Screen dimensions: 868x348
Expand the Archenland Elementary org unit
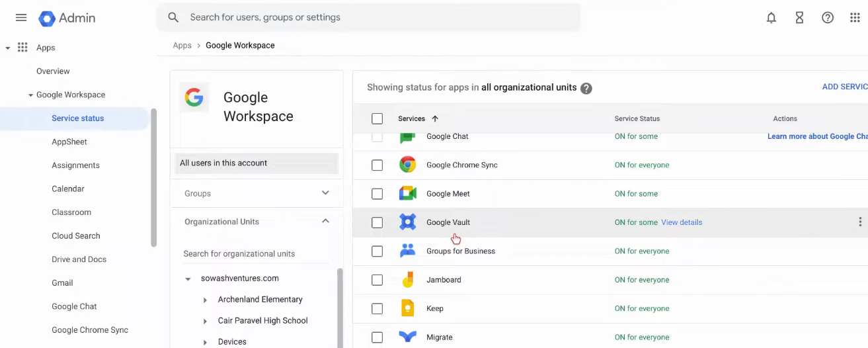(205, 300)
